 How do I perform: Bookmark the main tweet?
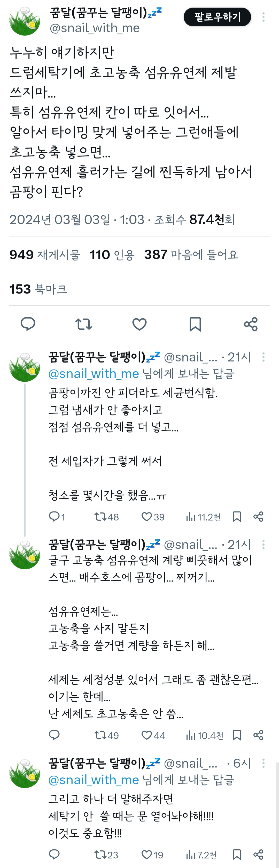coord(195,324)
